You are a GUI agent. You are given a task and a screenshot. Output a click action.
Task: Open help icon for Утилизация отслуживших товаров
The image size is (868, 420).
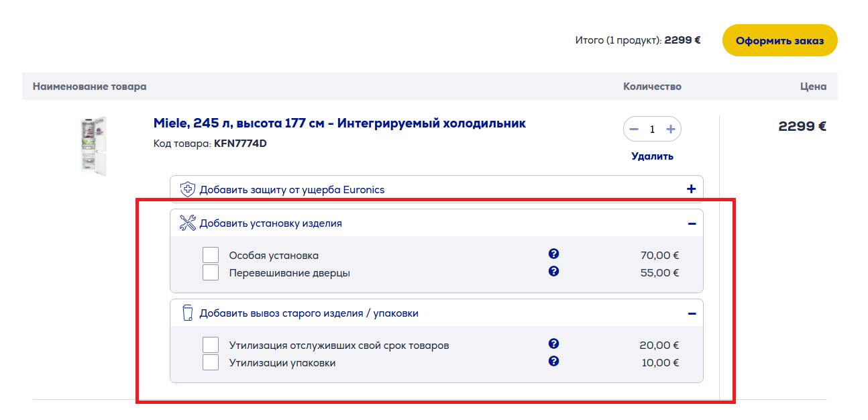[553, 344]
